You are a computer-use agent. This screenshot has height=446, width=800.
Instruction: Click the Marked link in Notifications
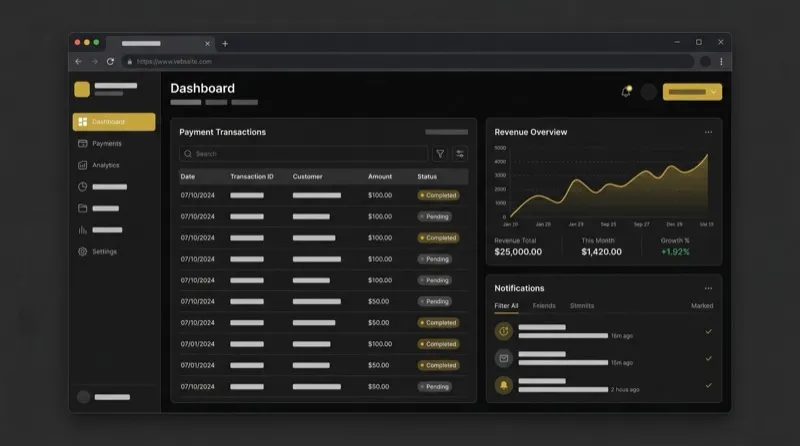pyautogui.click(x=702, y=306)
